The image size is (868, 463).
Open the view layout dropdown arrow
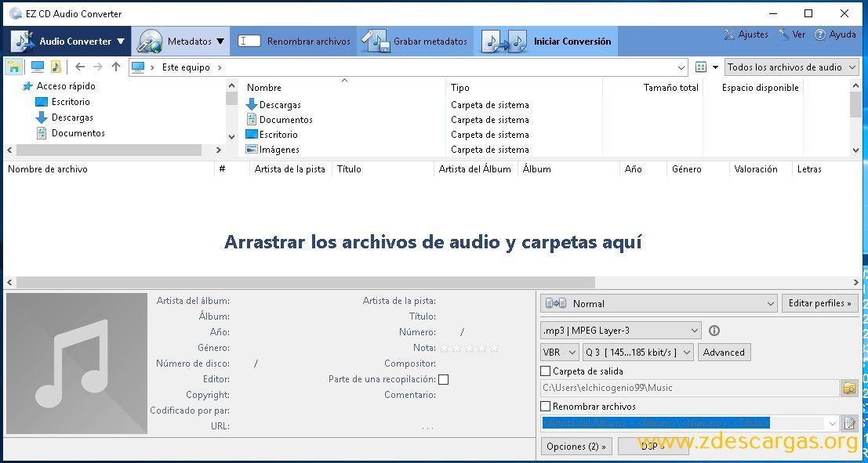(x=715, y=67)
